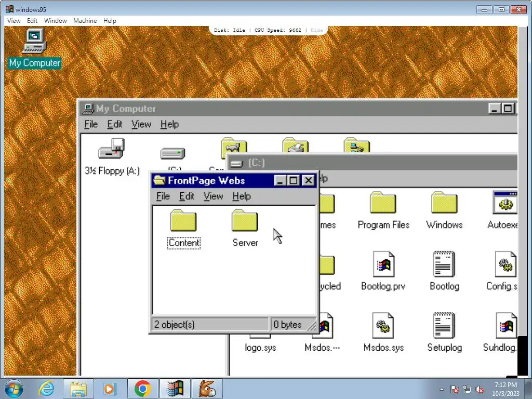Open the emulator's View menu

point(14,21)
